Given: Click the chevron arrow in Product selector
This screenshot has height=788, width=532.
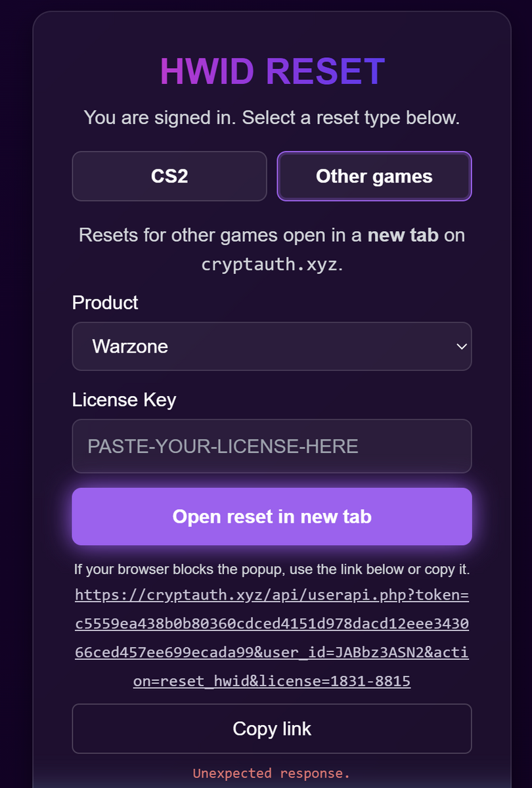Looking at the screenshot, I should pos(462,346).
